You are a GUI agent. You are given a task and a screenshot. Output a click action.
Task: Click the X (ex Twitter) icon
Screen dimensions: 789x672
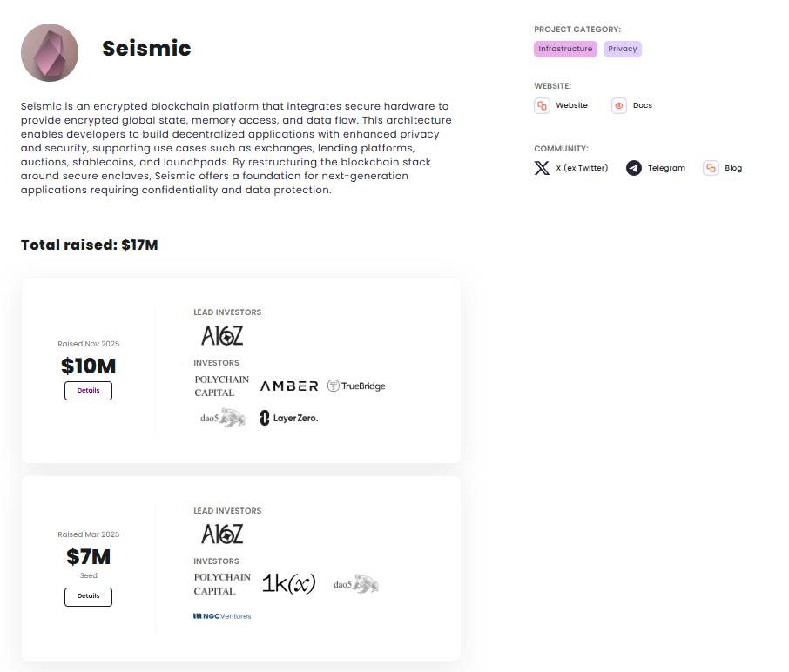[x=542, y=168]
